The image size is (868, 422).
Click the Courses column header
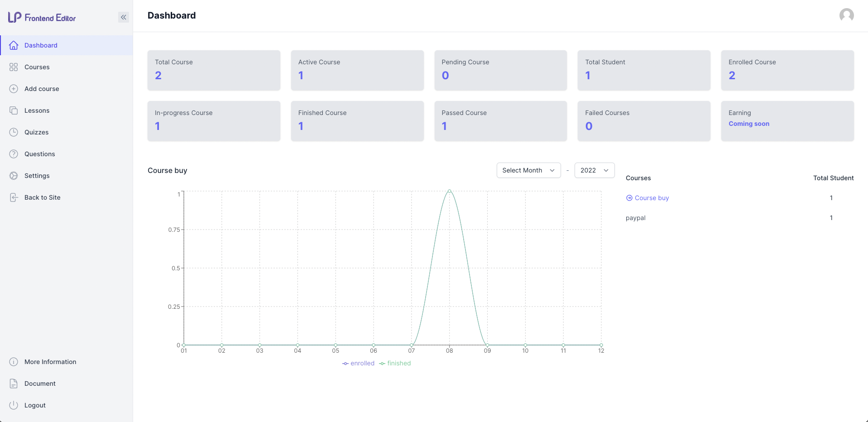638,178
